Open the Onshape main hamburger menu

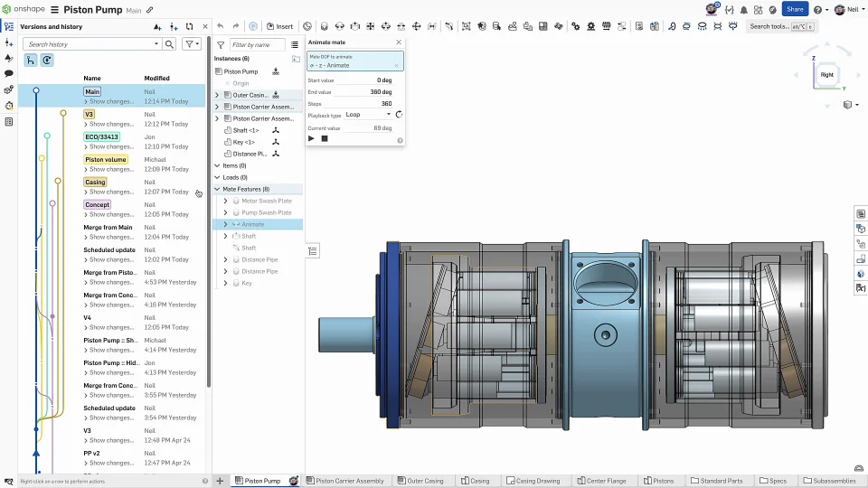(x=55, y=9)
